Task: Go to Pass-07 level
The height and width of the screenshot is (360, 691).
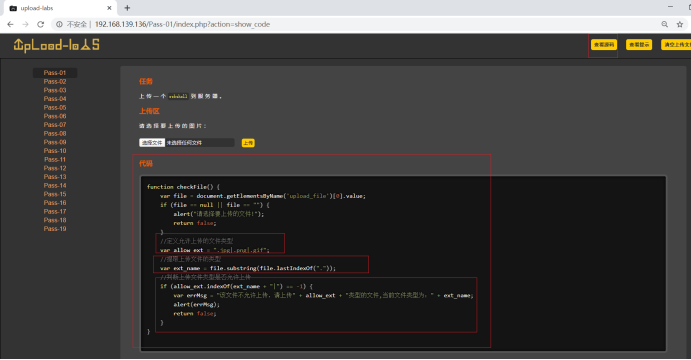Action: coord(55,125)
